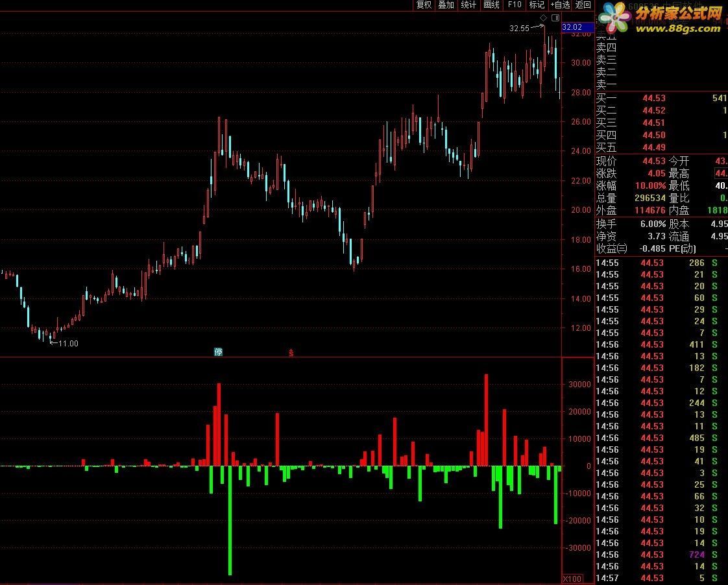
Task: Click the 外盘 value 114676
Action: coord(650,211)
